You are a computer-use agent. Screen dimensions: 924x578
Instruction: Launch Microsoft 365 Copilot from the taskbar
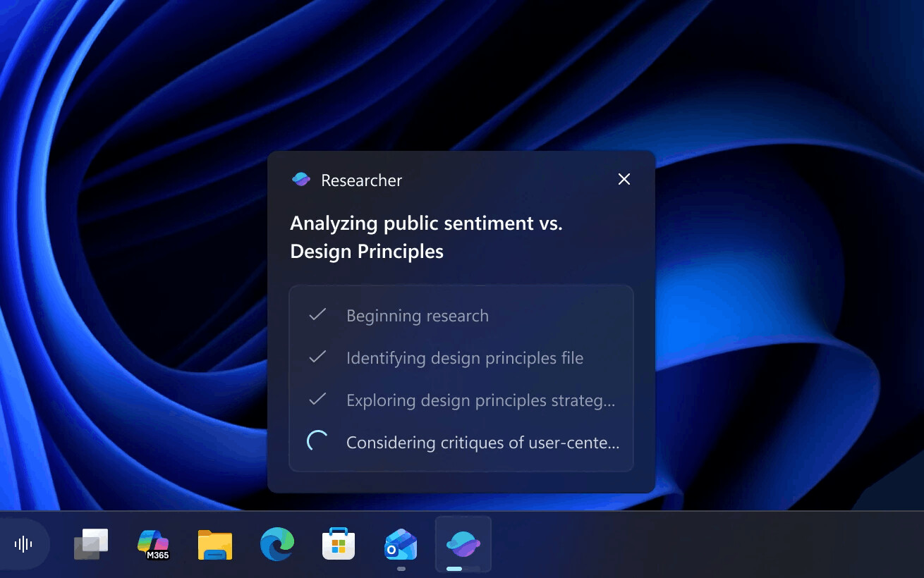tap(152, 543)
